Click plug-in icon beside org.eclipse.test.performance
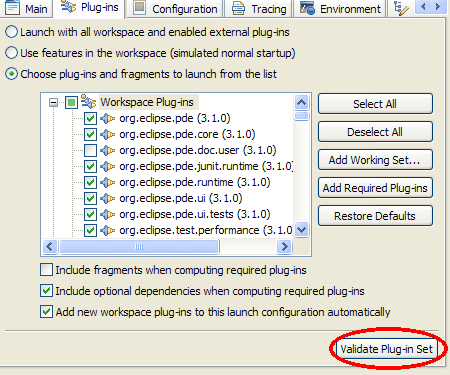 [x=108, y=230]
